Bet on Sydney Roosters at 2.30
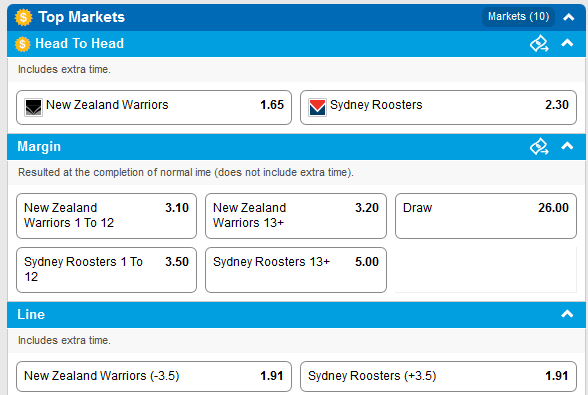The height and width of the screenshot is (395, 588). coord(438,107)
